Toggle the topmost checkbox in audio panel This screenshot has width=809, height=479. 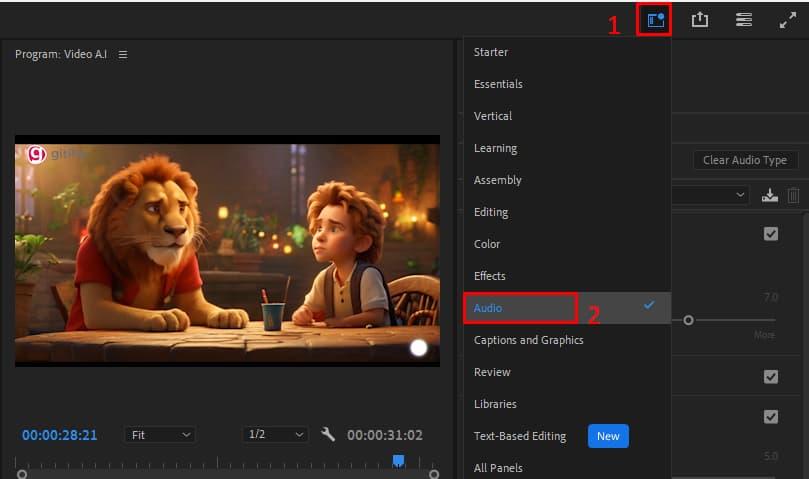771,234
